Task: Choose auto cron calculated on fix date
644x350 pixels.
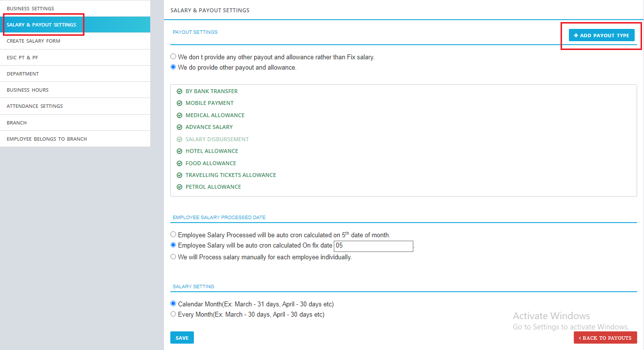Action: click(173, 245)
